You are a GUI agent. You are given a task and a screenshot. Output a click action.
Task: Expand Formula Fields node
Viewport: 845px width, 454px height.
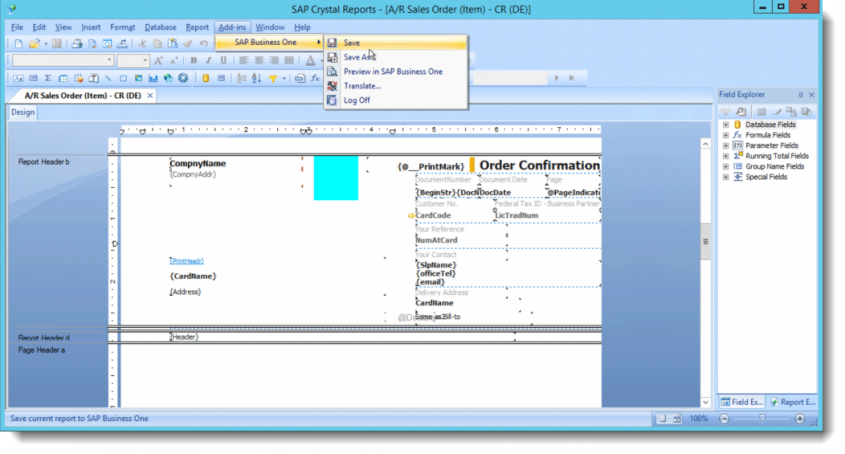tap(726, 135)
